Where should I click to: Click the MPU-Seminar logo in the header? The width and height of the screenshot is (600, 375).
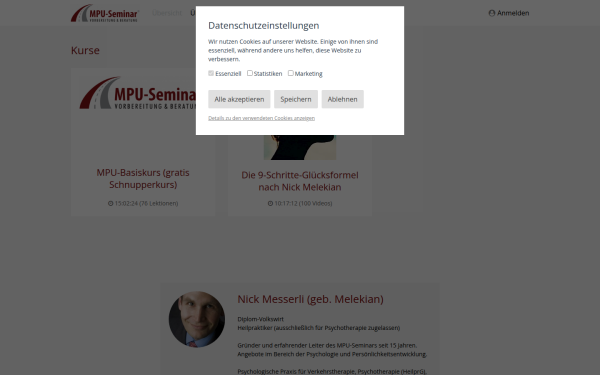point(105,13)
